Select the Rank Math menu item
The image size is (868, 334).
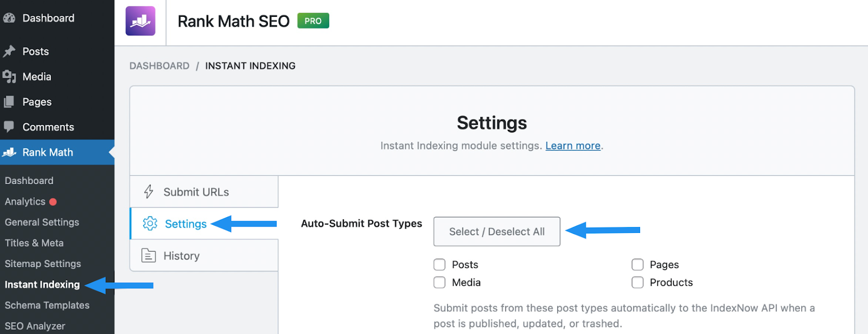coord(57,153)
